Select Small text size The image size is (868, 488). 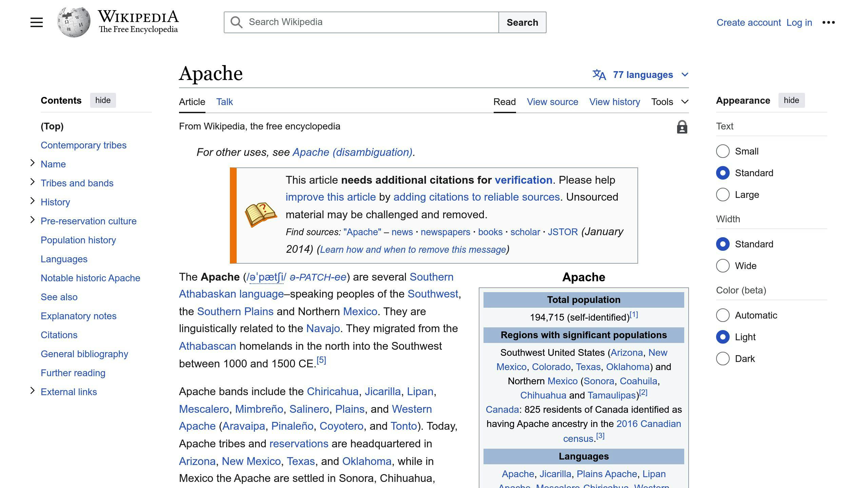pos(723,151)
